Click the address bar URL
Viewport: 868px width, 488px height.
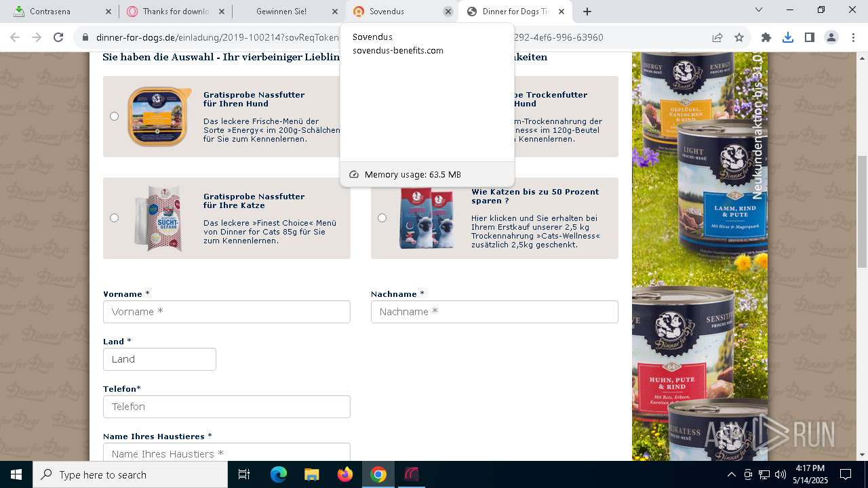(x=349, y=37)
